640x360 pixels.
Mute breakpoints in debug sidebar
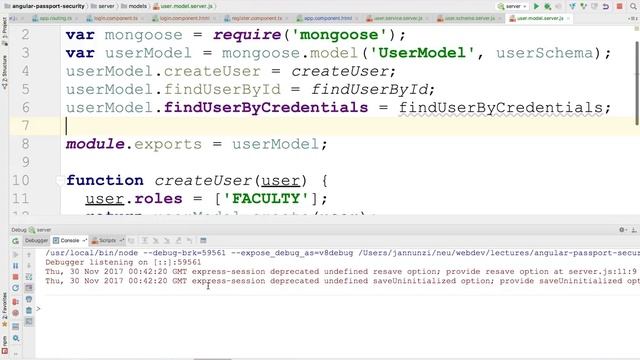click(16, 313)
